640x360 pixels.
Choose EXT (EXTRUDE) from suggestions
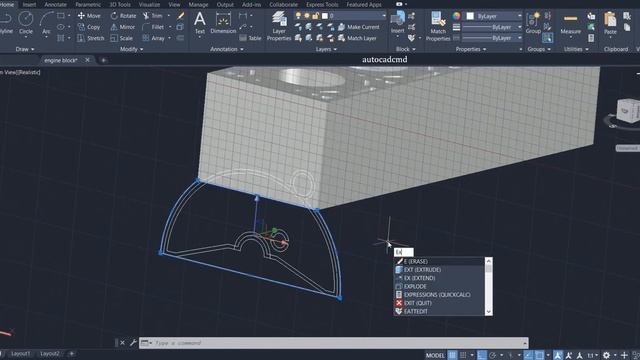click(439, 269)
